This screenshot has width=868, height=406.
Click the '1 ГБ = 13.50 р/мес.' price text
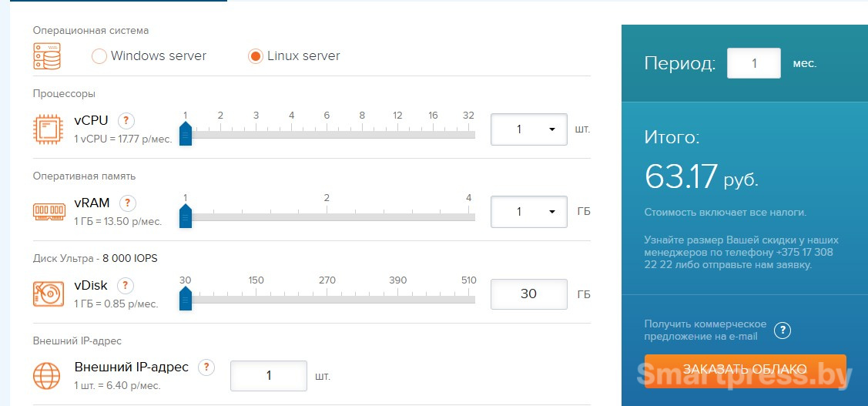118,222
